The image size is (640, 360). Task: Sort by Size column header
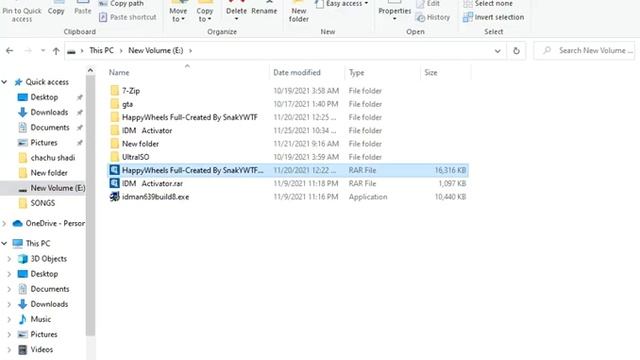(431, 73)
